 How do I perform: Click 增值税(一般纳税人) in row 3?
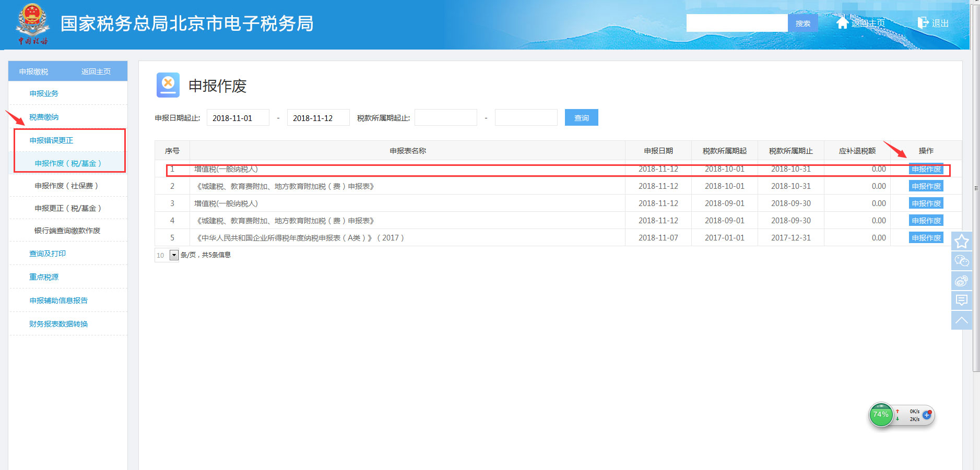tap(226, 203)
